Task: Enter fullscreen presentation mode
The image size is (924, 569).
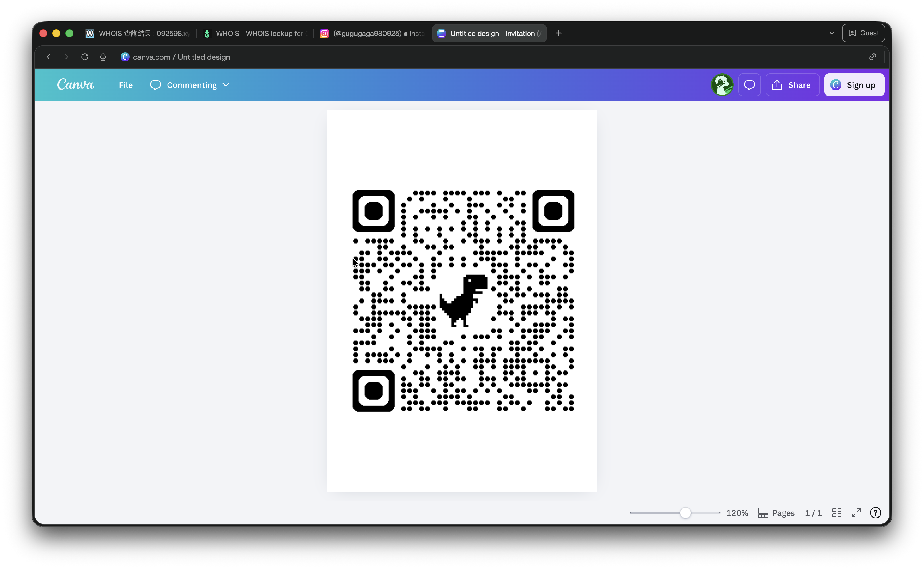Action: (856, 513)
